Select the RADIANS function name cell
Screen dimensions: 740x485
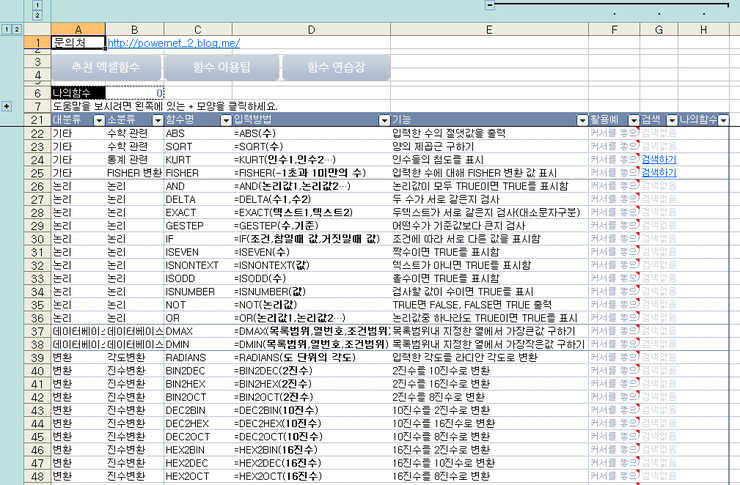pyautogui.click(x=198, y=358)
